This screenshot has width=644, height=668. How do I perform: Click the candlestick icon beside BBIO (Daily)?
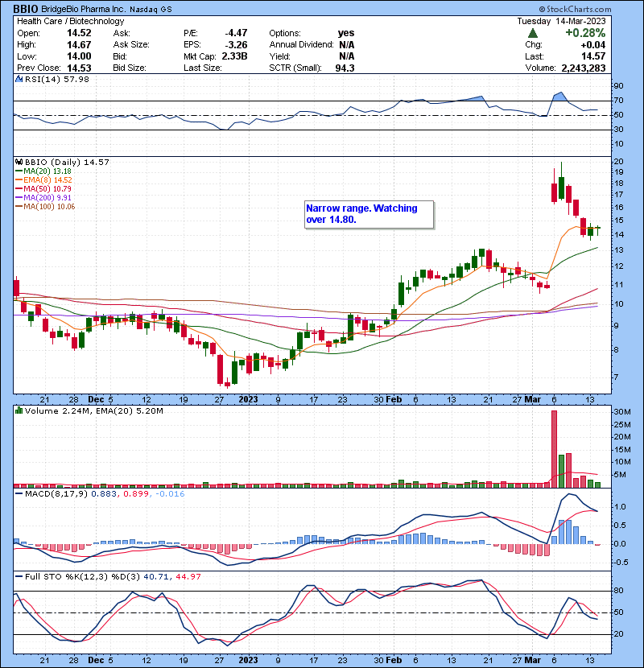pyautogui.click(x=19, y=163)
